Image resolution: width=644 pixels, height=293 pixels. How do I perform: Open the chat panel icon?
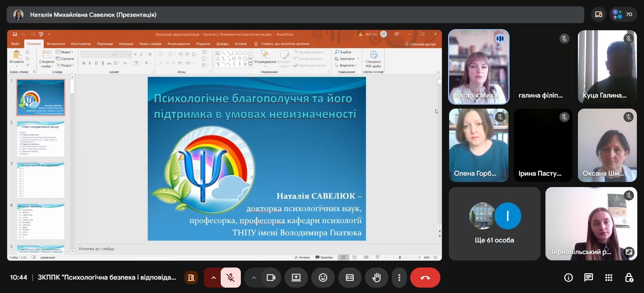click(588, 278)
